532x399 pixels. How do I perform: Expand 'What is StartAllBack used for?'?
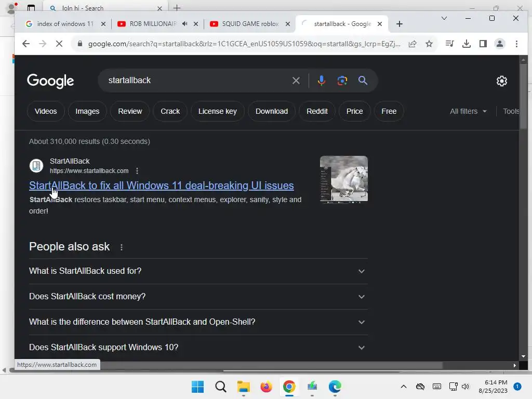pos(198,271)
